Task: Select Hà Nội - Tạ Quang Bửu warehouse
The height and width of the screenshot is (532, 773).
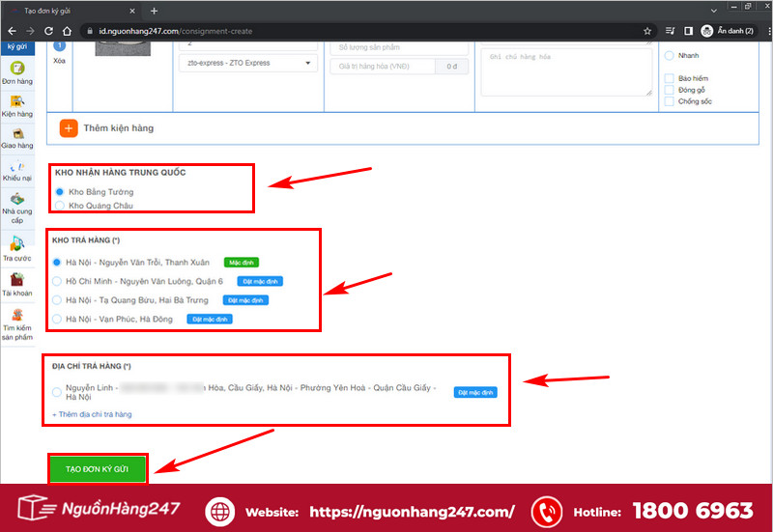Action: (57, 300)
